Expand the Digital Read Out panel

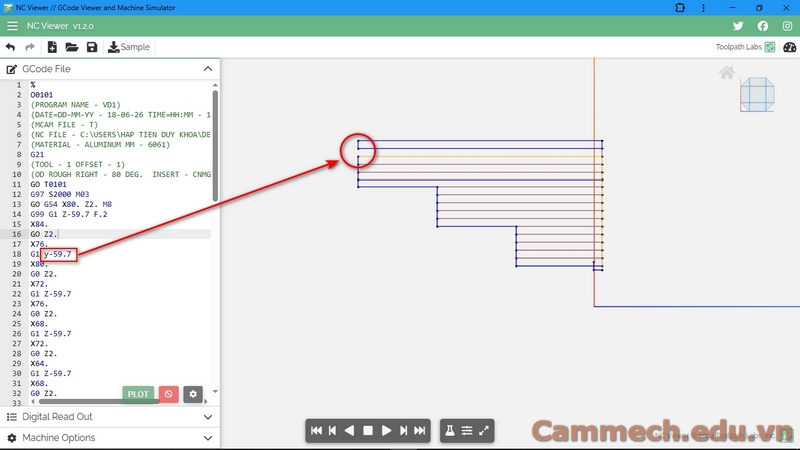click(x=208, y=417)
